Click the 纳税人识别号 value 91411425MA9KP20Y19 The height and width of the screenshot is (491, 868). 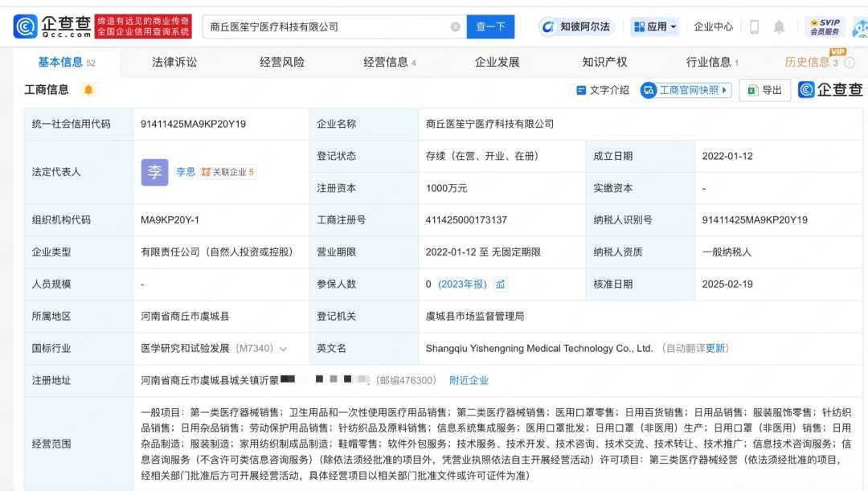click(755, 219)
